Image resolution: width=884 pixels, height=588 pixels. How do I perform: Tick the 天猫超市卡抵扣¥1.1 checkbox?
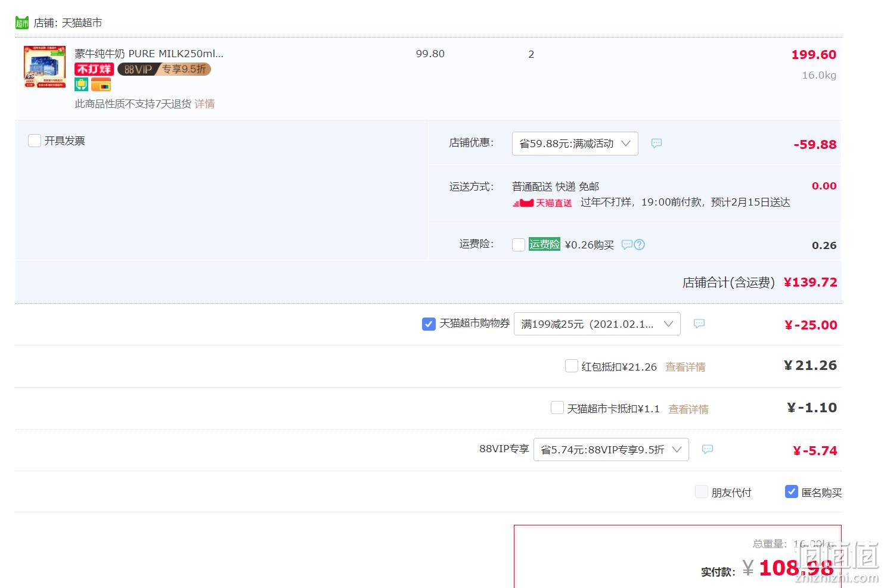pyautogui.click(x=557, y=407)
